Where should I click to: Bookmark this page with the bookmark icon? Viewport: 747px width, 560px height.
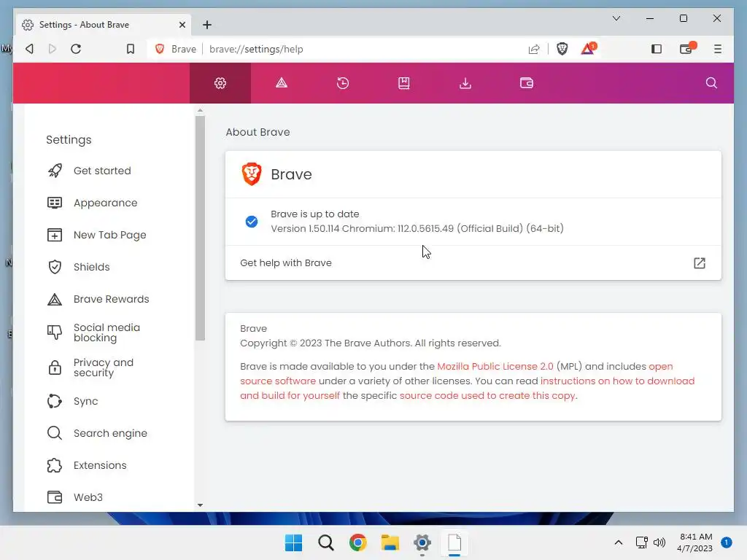point(130,49)
